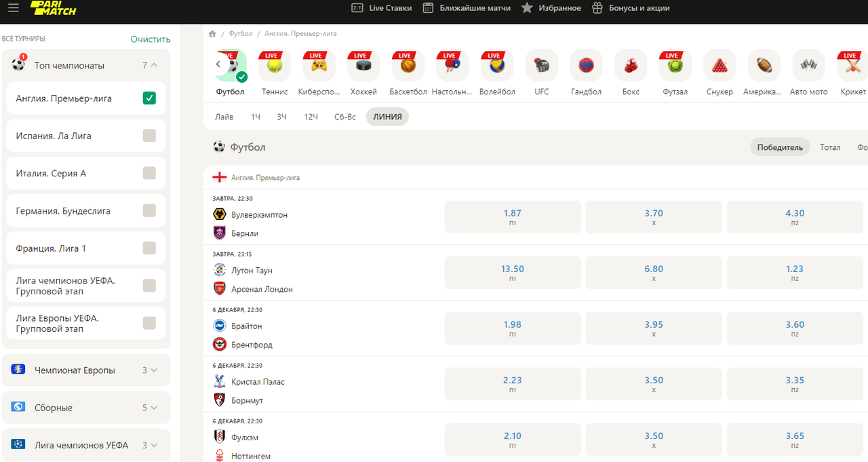
Task: Select the ЛИНИЯ filter tab
Action: click(387, 117)
